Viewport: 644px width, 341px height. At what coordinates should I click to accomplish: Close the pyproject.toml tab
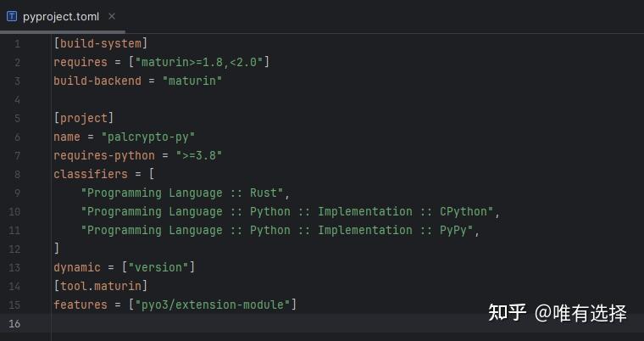tap(113, 16)
